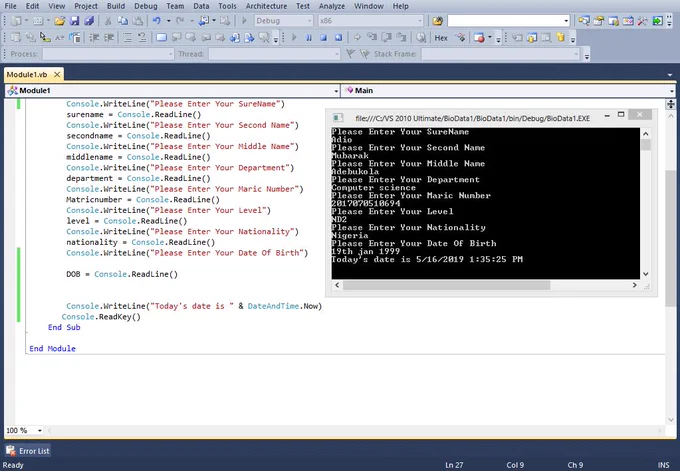Open the Debug menu
The image size is (680, 471).
click(146, 6)
